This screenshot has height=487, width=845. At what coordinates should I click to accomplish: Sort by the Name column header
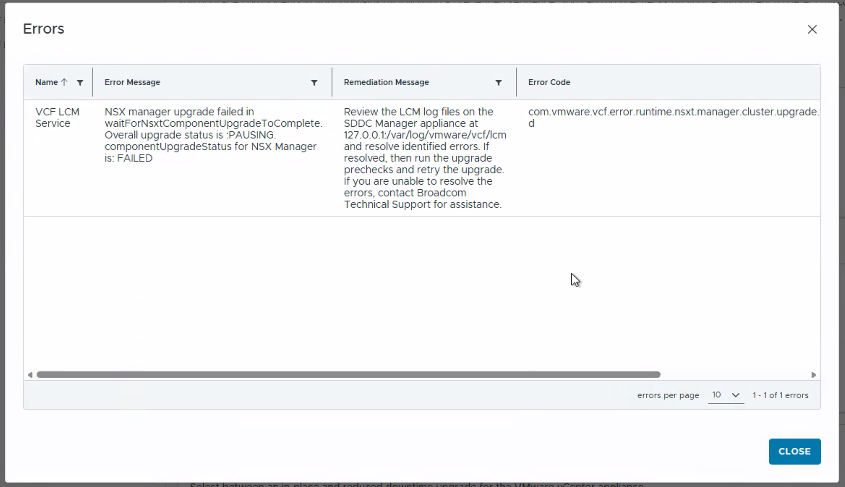[x=46, y=82]
